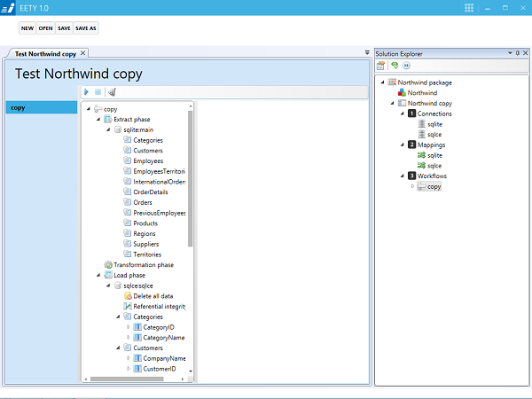Click the clear broom icon in workflow toolbar
This screenshot has width=532, height=399.
coord(112,92)
